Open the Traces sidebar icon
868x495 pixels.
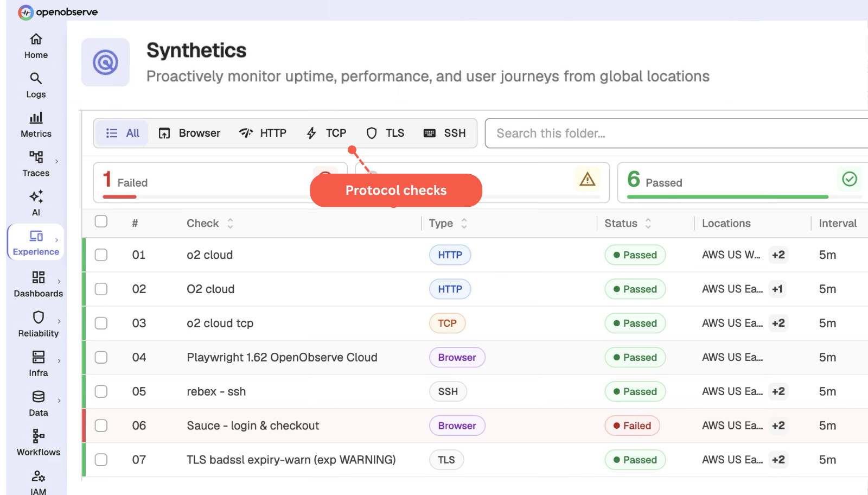point(36,157)
